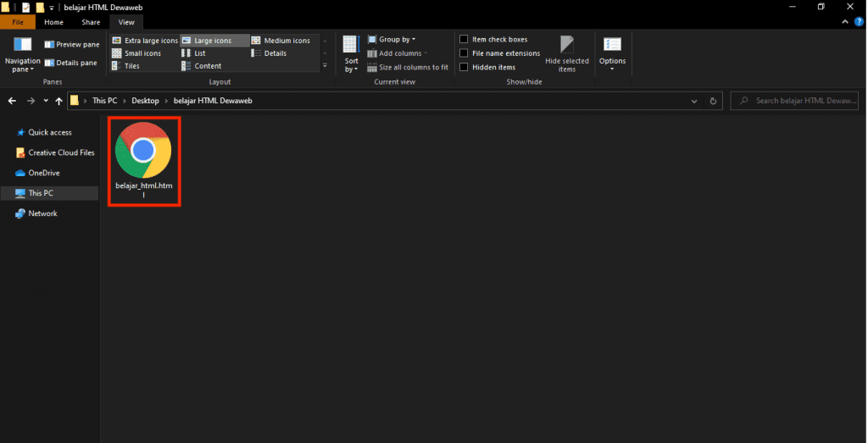Switch layout to Tiles
This screenshot has width=868, height=443.
pyautogui.click(x=126, y=66)
